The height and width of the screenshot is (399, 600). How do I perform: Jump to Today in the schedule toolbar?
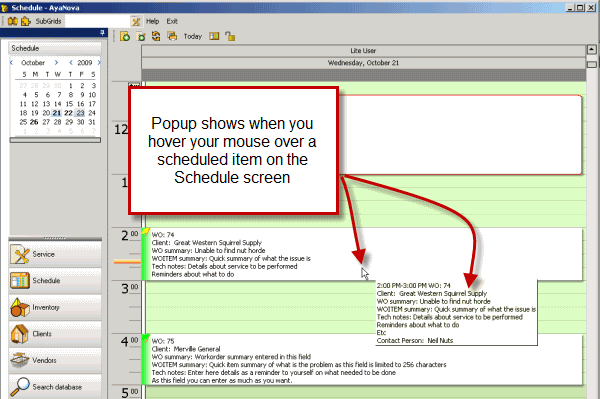192,36
